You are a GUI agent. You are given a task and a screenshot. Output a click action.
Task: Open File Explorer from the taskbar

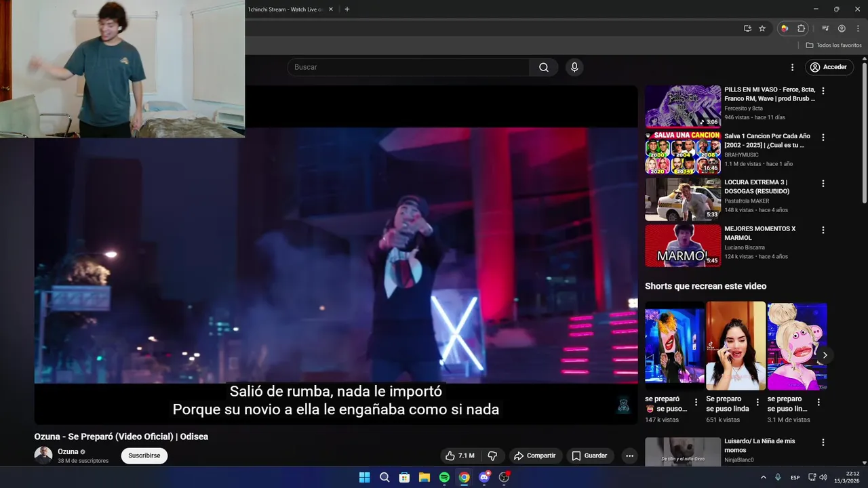[x=424, y=477]
